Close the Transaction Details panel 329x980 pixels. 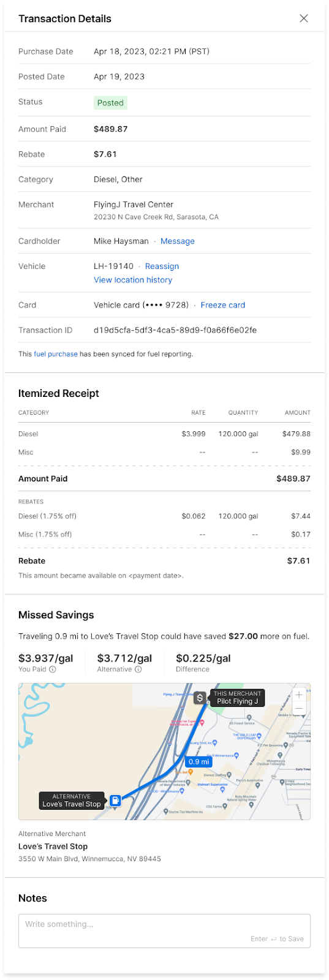tap(303, 18)
